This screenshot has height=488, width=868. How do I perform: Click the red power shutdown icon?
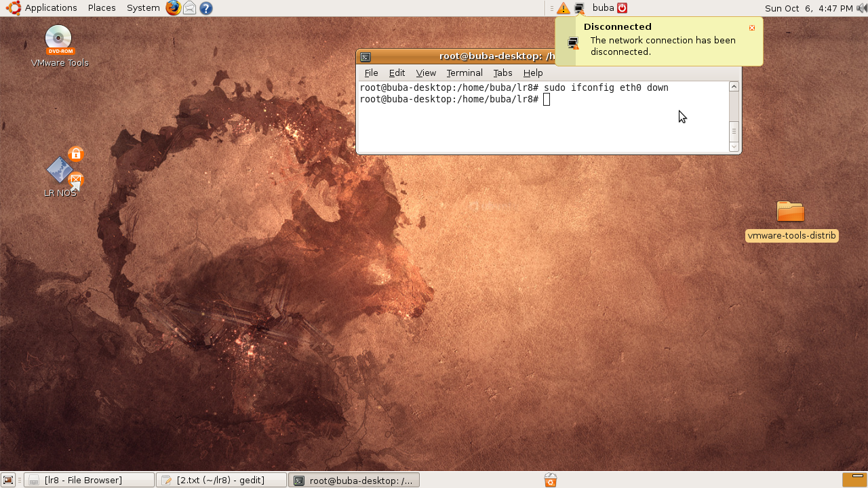pos(622,8)
